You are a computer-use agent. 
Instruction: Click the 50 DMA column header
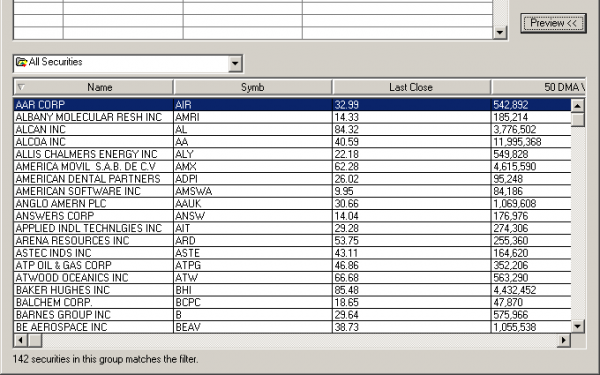coord(538,87)
